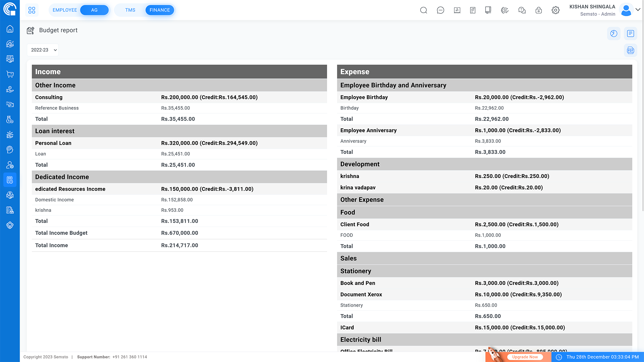Click the Client Food expense row
The height and width of the screenshot is (362, 644).
[x=485, y=225]
